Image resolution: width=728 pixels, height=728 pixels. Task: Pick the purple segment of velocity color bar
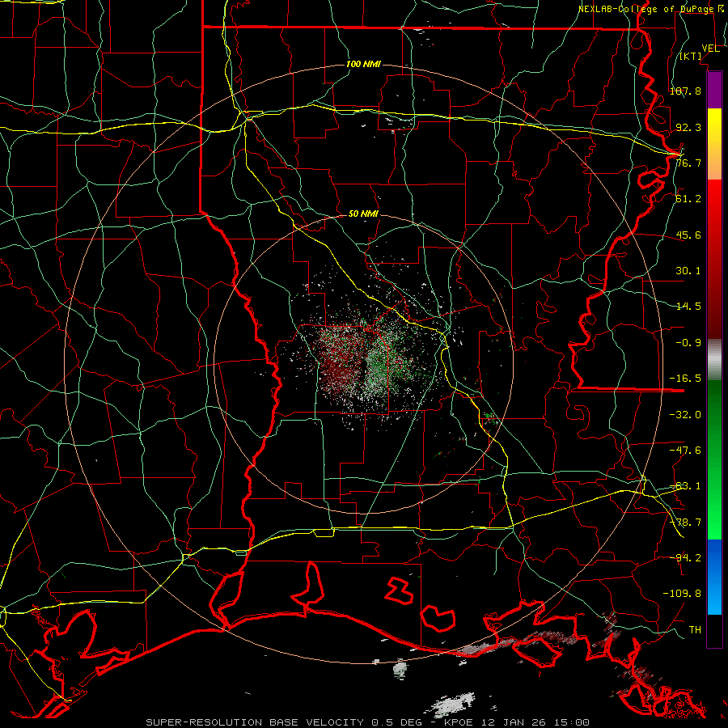point(714,90)
